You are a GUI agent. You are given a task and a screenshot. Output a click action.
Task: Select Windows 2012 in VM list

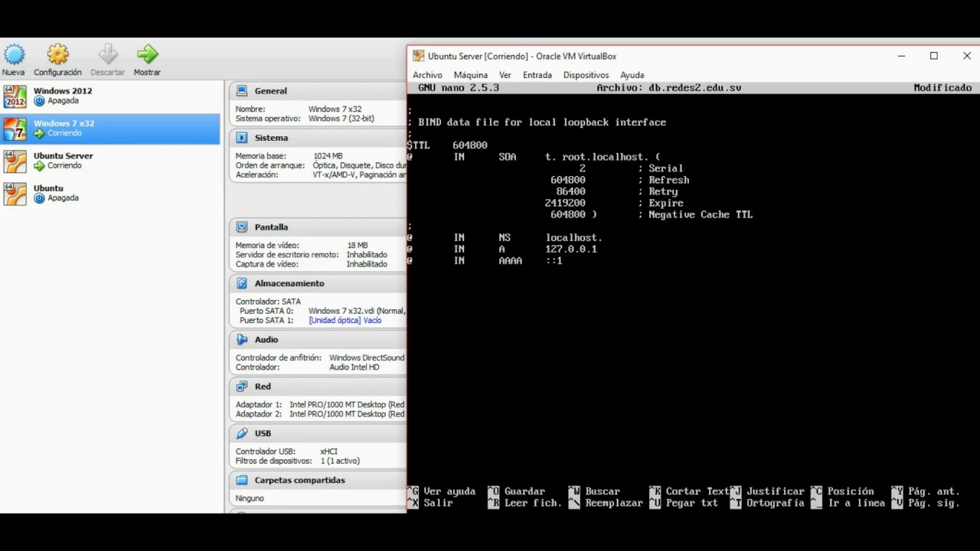tap(110, 96)
